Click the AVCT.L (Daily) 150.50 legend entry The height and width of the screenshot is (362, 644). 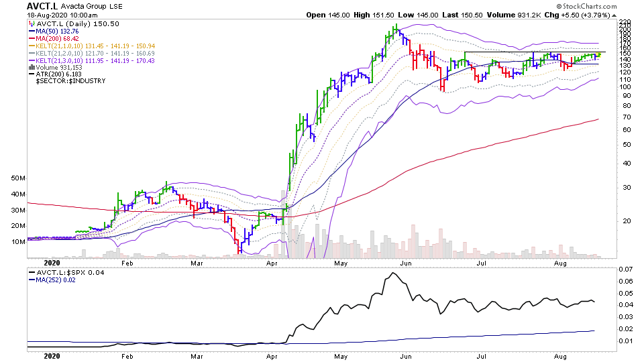[x=78, y=24]
